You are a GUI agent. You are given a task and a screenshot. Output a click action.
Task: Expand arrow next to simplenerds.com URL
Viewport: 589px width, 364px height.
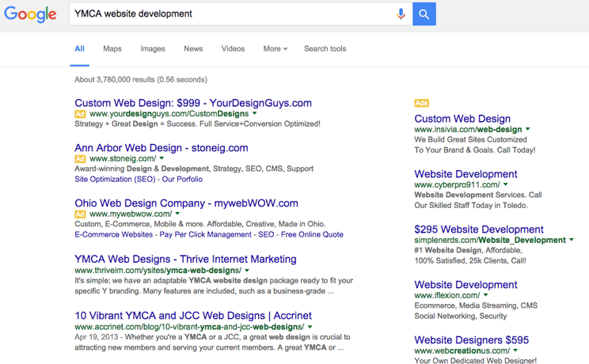click(572, 240)
